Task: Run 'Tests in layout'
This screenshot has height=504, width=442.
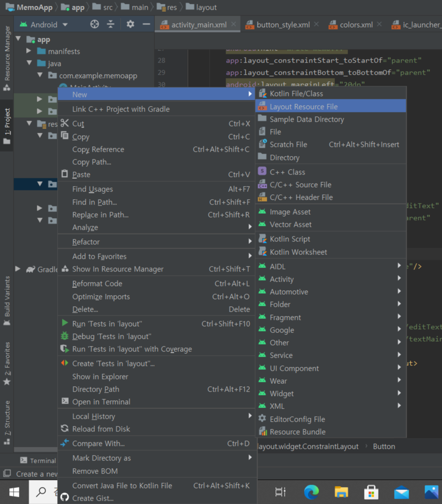Action: click(156, 324)
